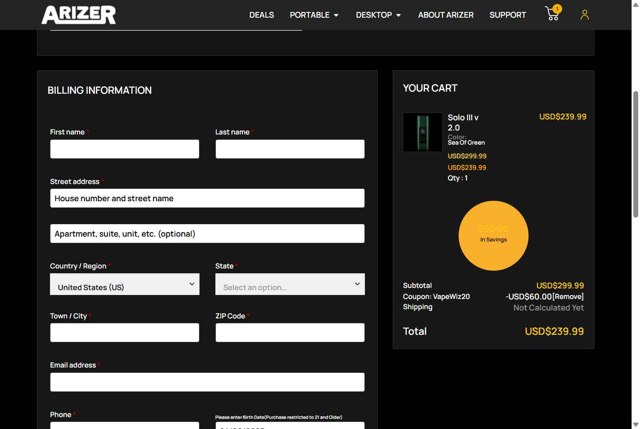The image size is (640, 429).
Task: Open the State select dropdown
Action: [x=290, y=284]
